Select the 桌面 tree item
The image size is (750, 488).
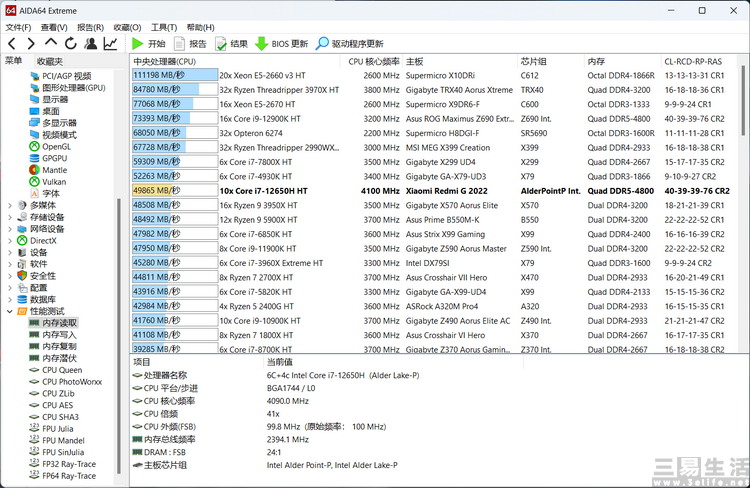pos(50,111)
